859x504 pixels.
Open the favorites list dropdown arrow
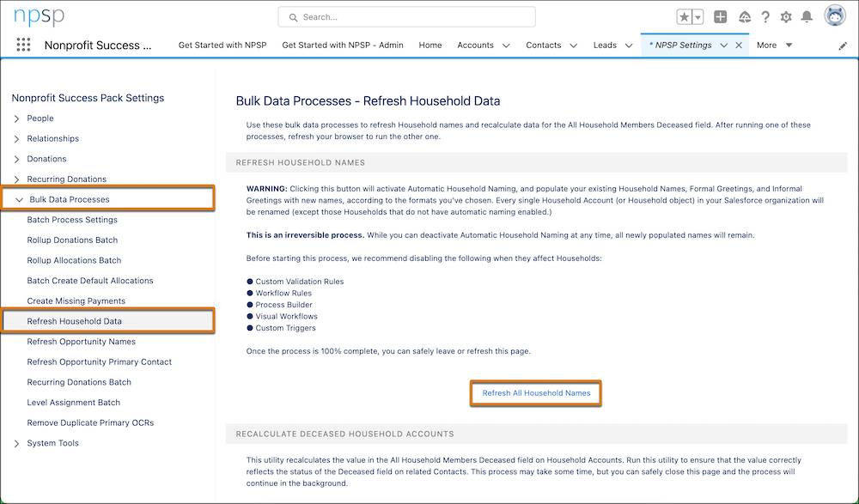pyautogui.click(x=698, y=17)
